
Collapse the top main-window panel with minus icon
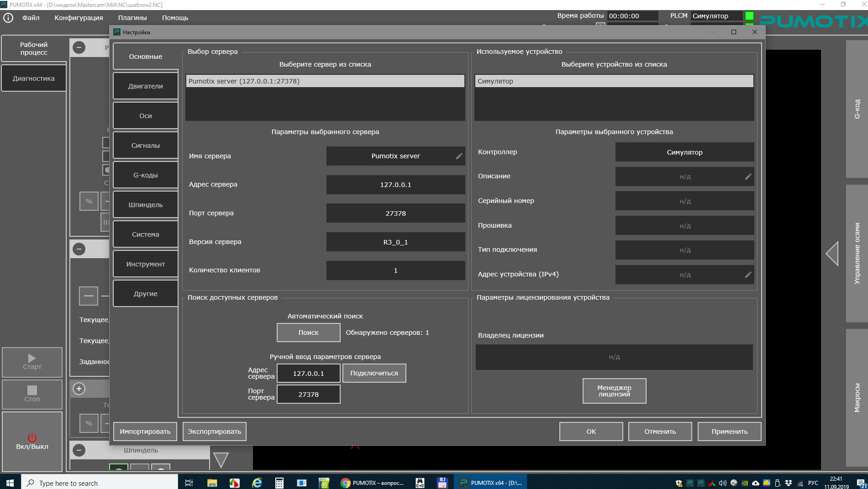point(79,47)
